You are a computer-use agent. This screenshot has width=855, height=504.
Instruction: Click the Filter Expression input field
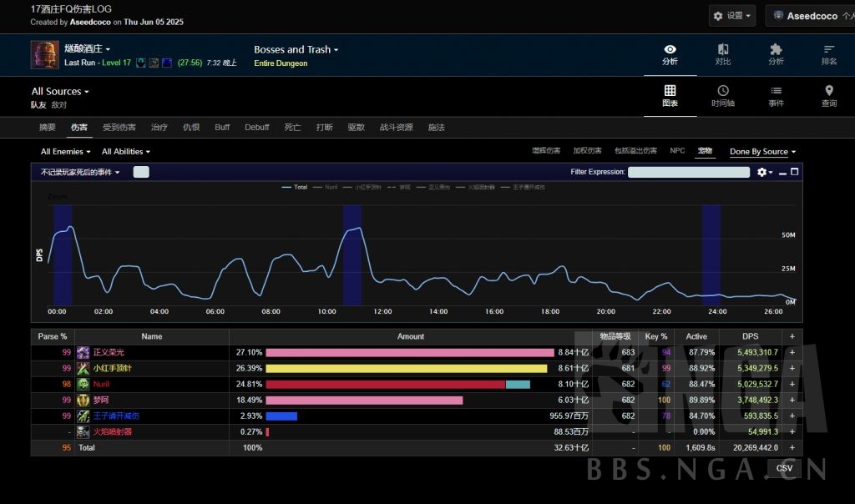click(x=688, y=172)
